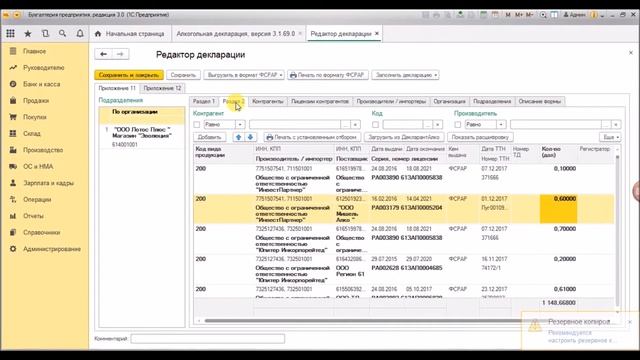Screen dimensions: 640x360
Task: Switch to Приложение 11 tab
Action: [117, 88]
